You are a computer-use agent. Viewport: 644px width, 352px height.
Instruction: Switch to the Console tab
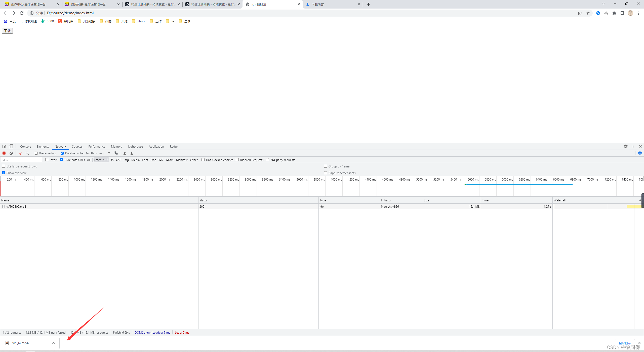pos(25,146)
